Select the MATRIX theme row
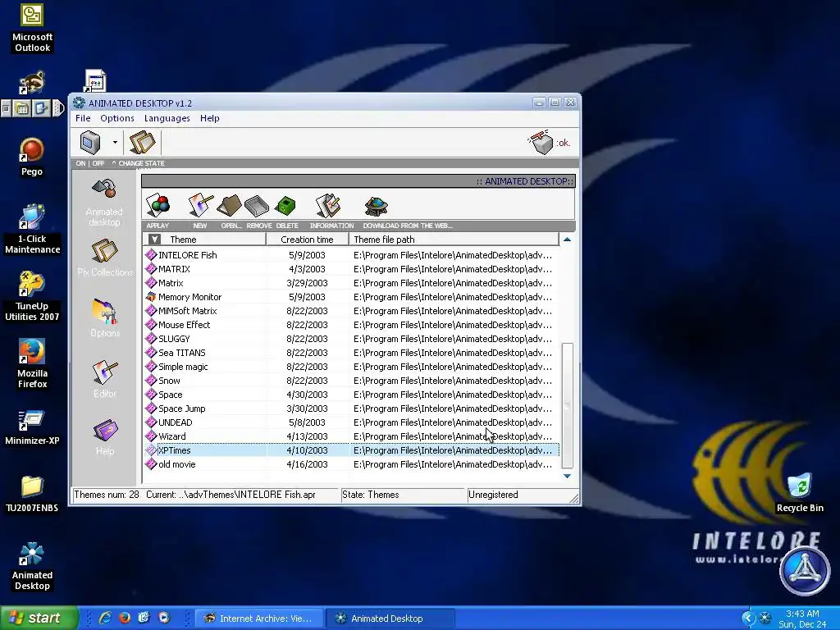 click(351, 269)
